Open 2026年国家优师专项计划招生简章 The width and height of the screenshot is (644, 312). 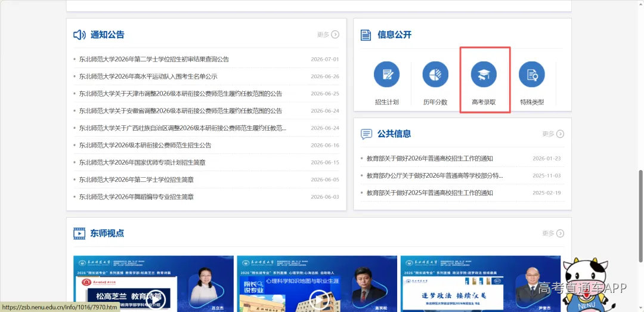coord(142,163)
